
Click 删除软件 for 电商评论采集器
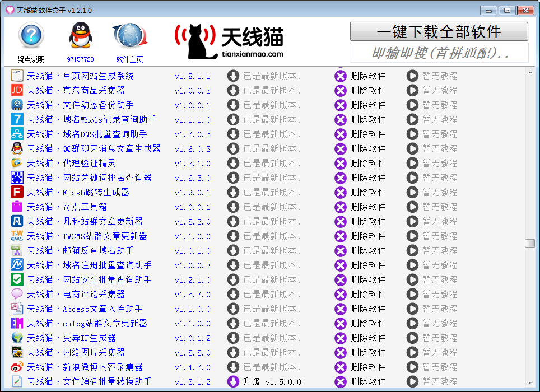click(368, 294)
